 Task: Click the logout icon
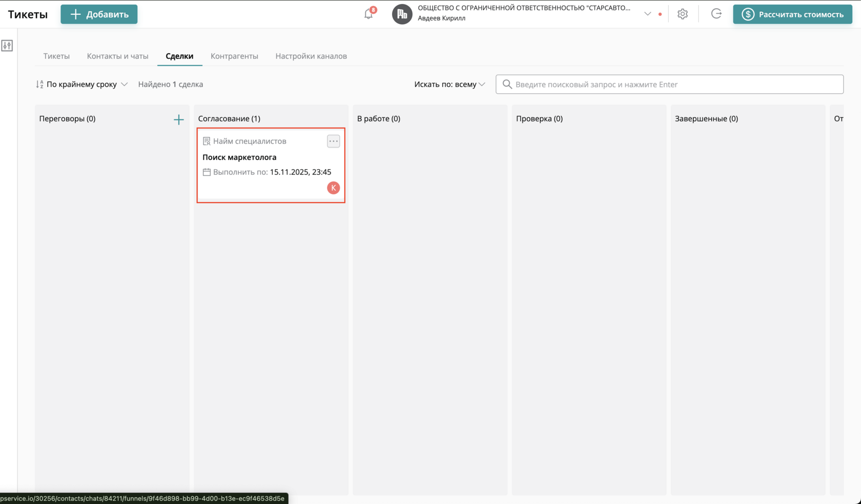(x=716, y=14)
